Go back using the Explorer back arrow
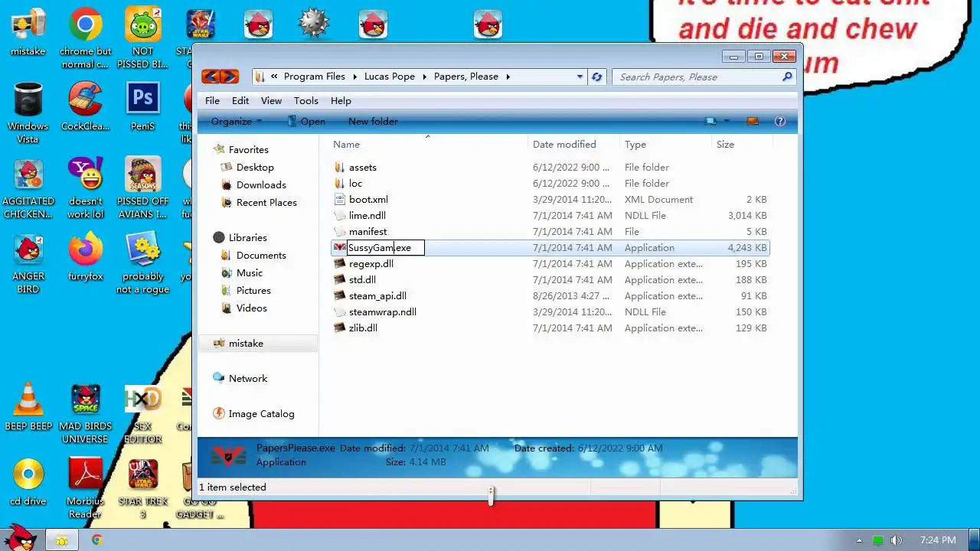Image resolution: width=980 pixels, height=551 pixels. [x=211, y=77]
